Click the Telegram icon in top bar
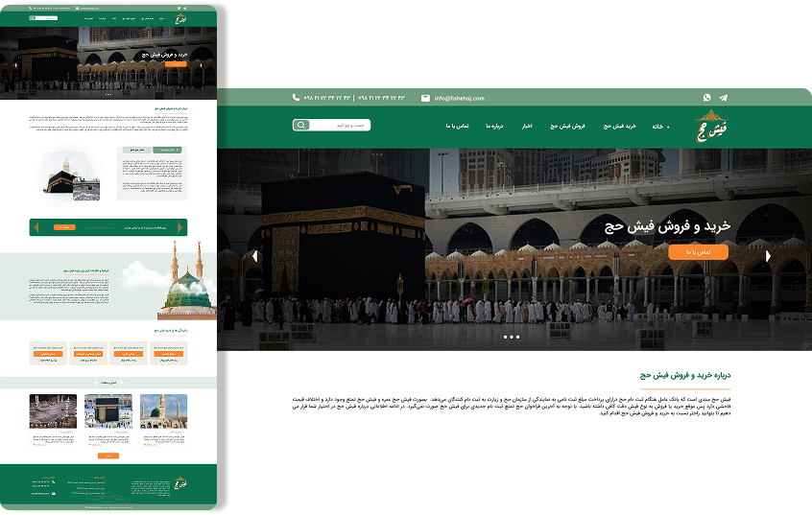Screen dimensions: 812x515 click(x=723, y=98)
